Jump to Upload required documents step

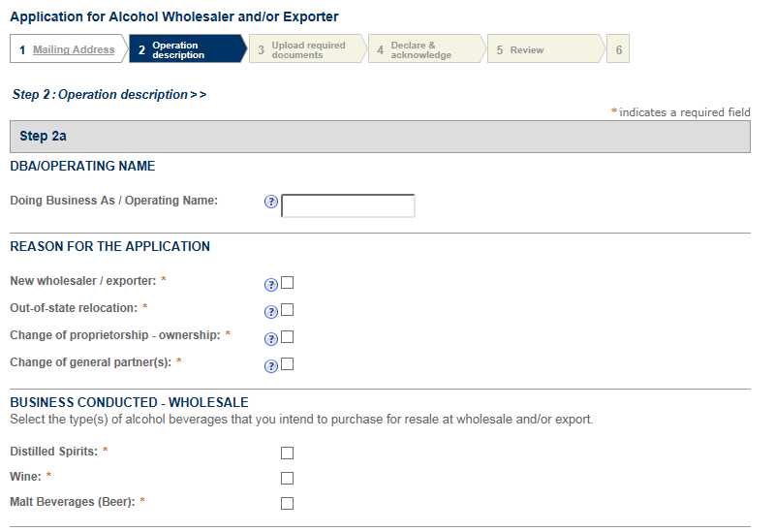(307, 49)
